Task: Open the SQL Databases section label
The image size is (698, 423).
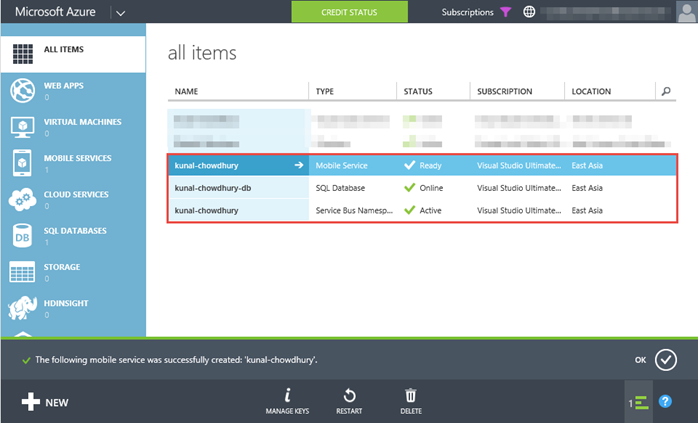Action: 75,231
